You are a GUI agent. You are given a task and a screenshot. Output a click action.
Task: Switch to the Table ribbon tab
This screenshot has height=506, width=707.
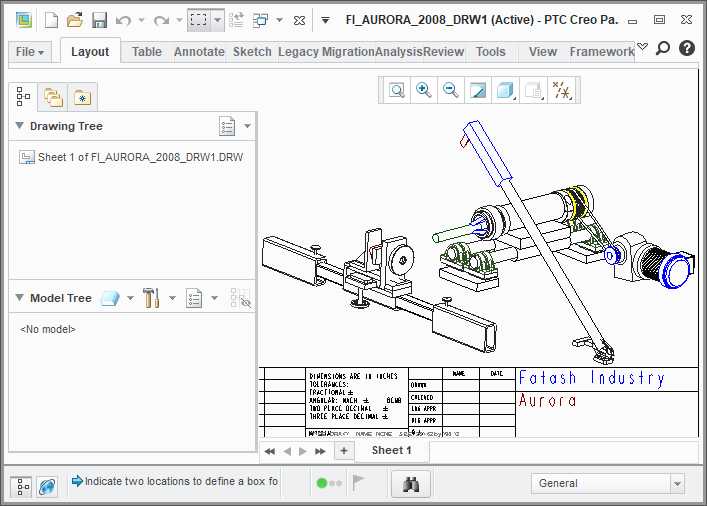click(147, 52)
